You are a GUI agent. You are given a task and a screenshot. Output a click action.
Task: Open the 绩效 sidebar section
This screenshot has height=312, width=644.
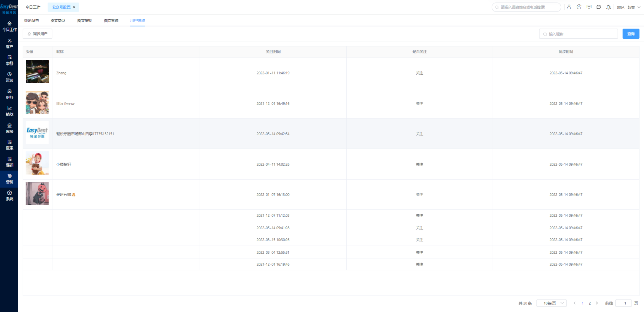pos(9,111)
